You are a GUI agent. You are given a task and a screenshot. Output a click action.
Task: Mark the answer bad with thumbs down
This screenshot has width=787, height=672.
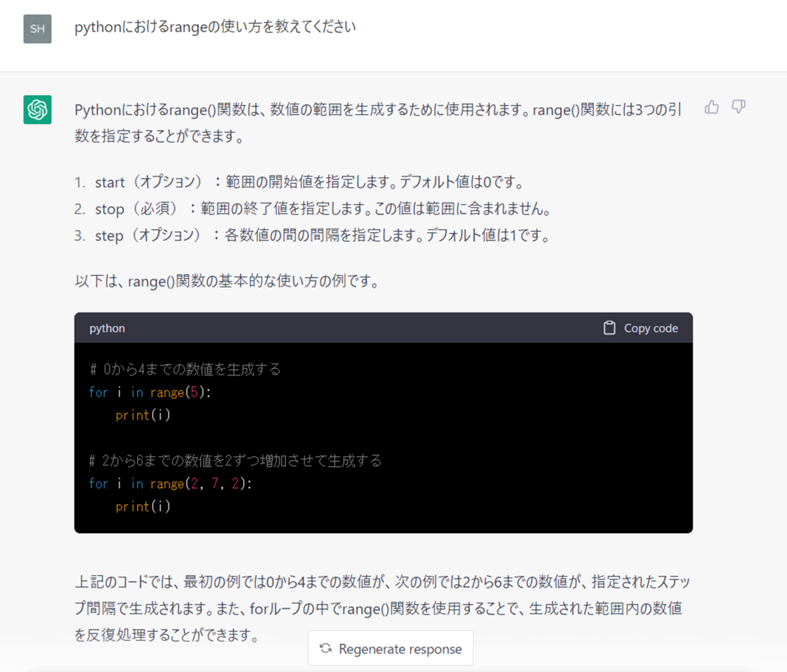[x=738, y=106]
